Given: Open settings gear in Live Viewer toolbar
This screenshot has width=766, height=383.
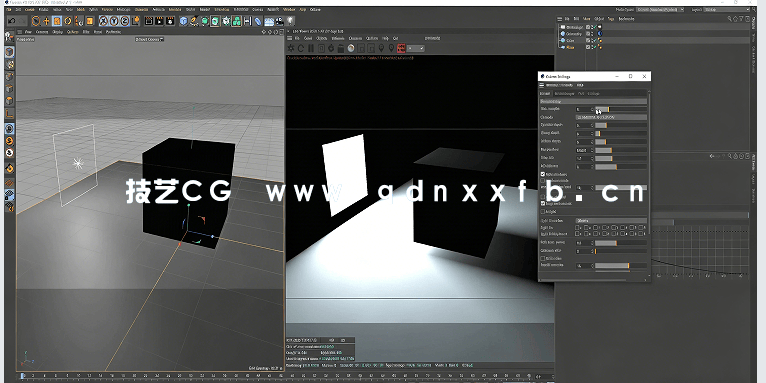Looking at the screenshot, I should (x=331, y=48).
